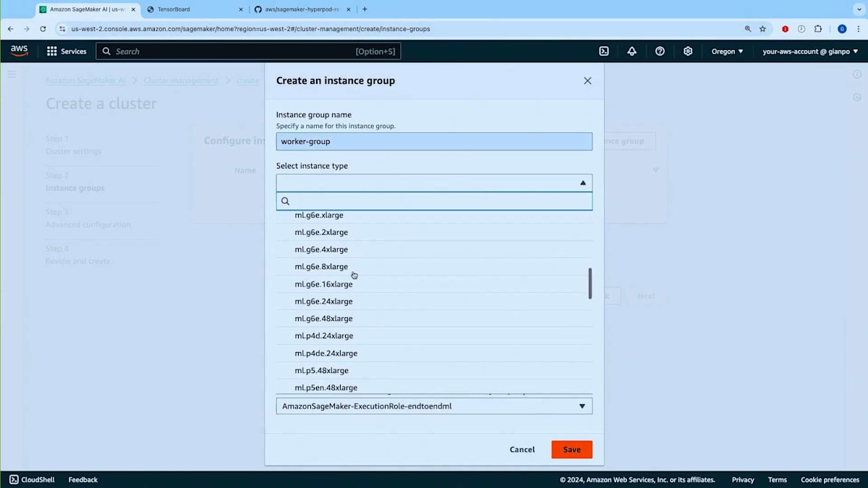Open the tab search dropdown in Chrome
Screen dimensions: 868x488
point(858,9)
